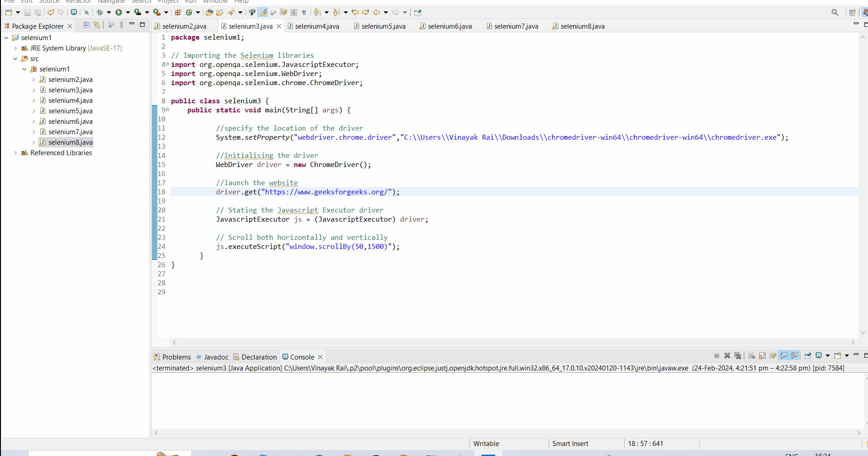
Task: Click Remove All Terminated Launches icon
Action: 738,355
